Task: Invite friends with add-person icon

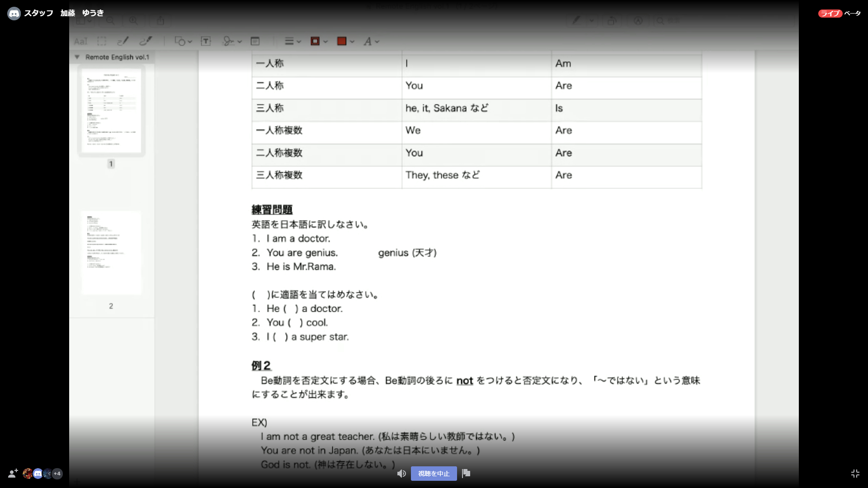Action: click(x=13, y=474)
